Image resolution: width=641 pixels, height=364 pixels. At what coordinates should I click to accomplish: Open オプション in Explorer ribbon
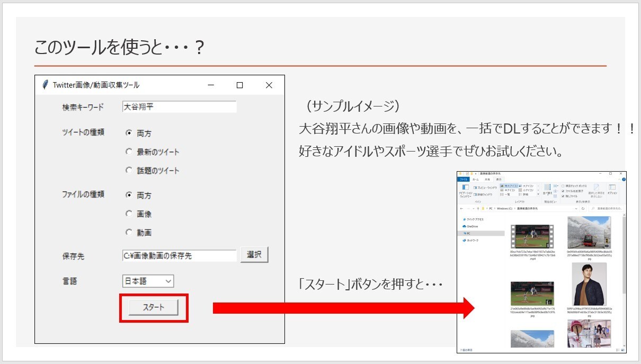(x=612, y=190)
